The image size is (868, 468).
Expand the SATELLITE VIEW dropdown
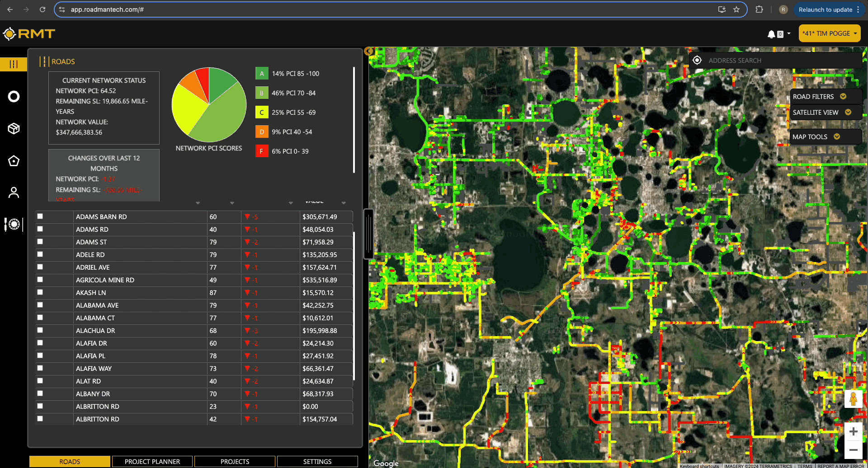tap(821, 112)
